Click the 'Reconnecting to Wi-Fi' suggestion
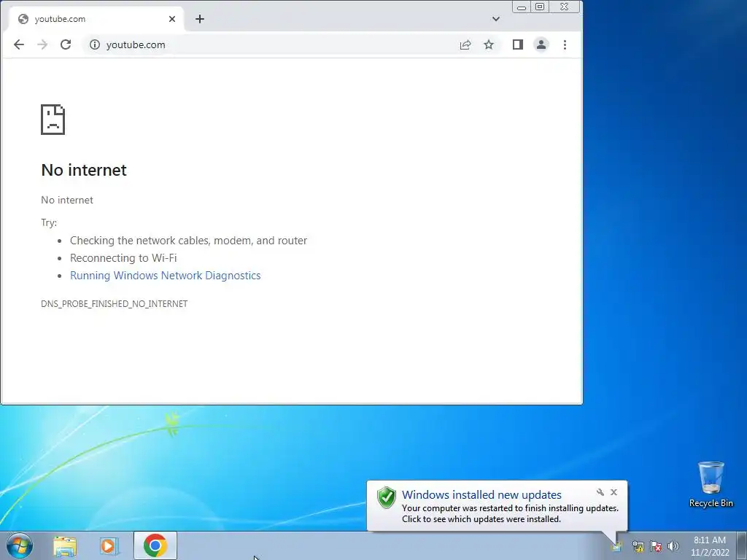Image resolution: width=747 pixels, height=560 pixels. click(123, 258)
